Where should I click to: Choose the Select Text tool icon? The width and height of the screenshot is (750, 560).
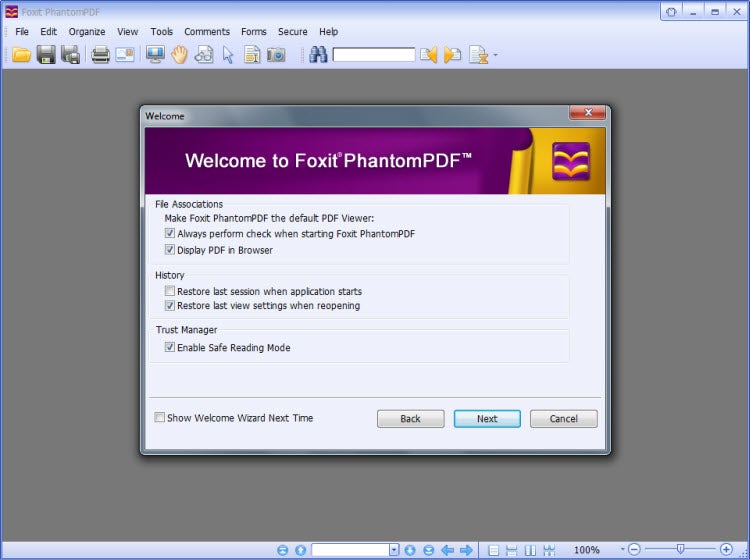coord(252,55)
